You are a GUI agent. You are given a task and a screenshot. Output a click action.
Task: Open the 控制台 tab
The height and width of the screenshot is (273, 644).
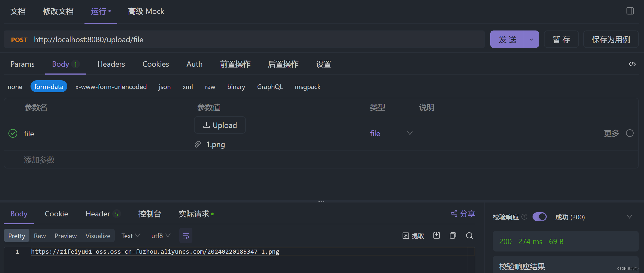(x=150, y=214)
